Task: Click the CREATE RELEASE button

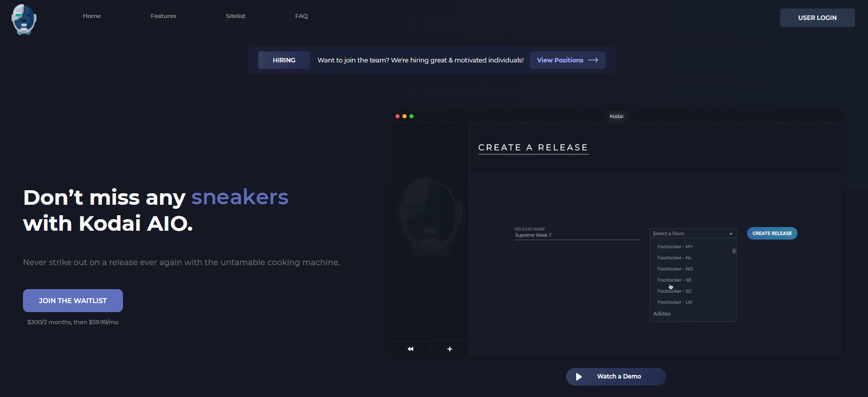Action: point(772,233)
